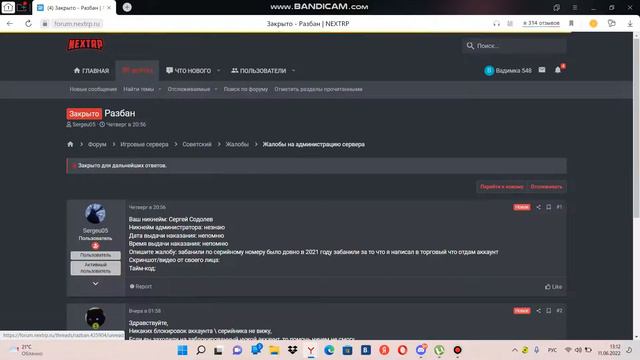Image resolution: width=640 pixels, height=360 pixels.
Task: Open thread author Sergeu05 link under title
Action: (x=84, y=124)
